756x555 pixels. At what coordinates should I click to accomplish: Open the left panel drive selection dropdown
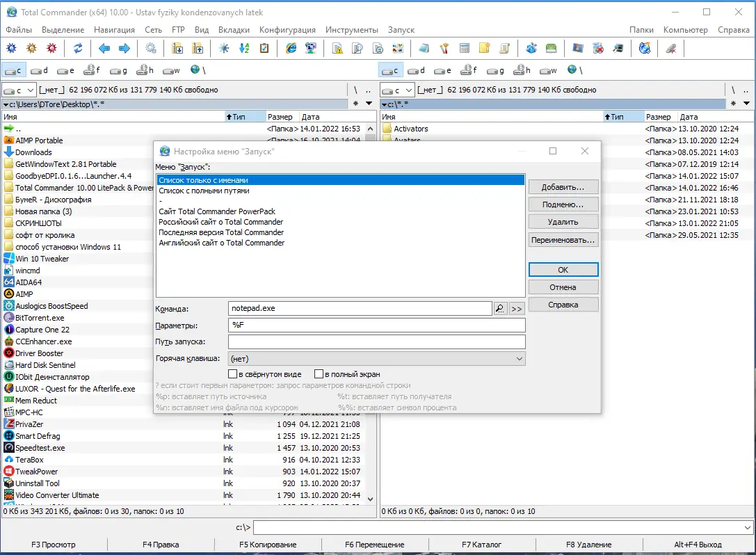(31, 89)
